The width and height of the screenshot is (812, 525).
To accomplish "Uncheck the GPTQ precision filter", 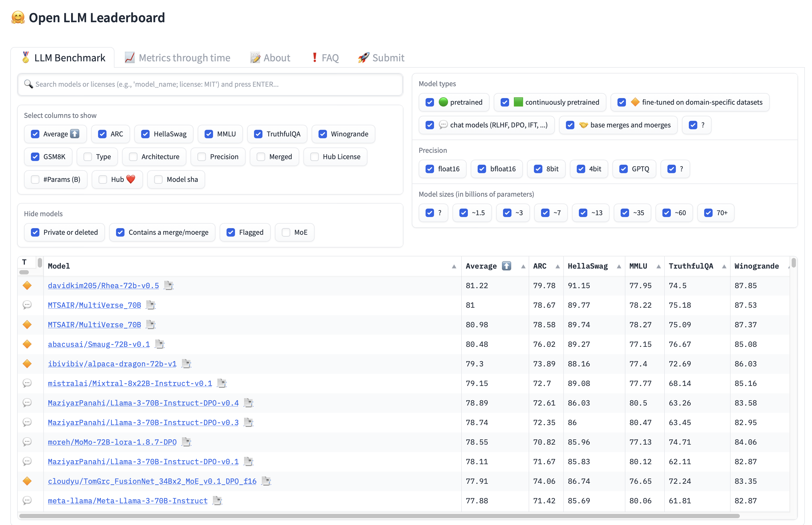I will coord(624,169).
